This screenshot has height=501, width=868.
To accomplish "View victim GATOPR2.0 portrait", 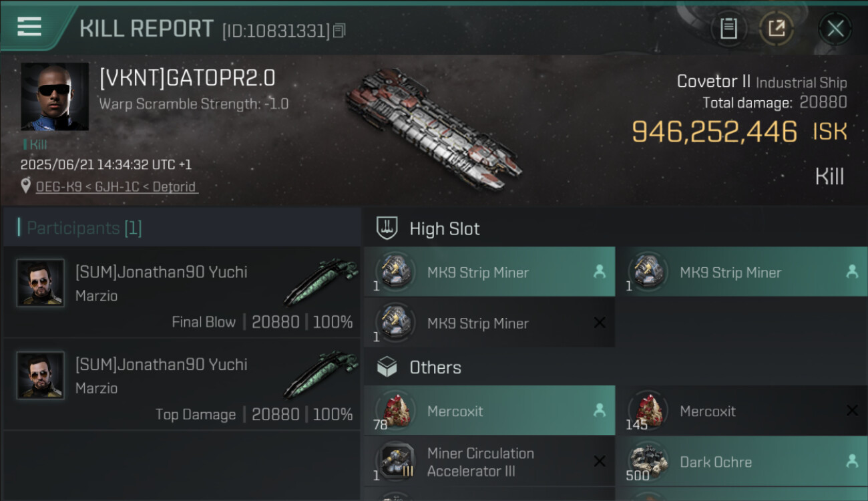I will pyautogui.click(x=55, y=97).
